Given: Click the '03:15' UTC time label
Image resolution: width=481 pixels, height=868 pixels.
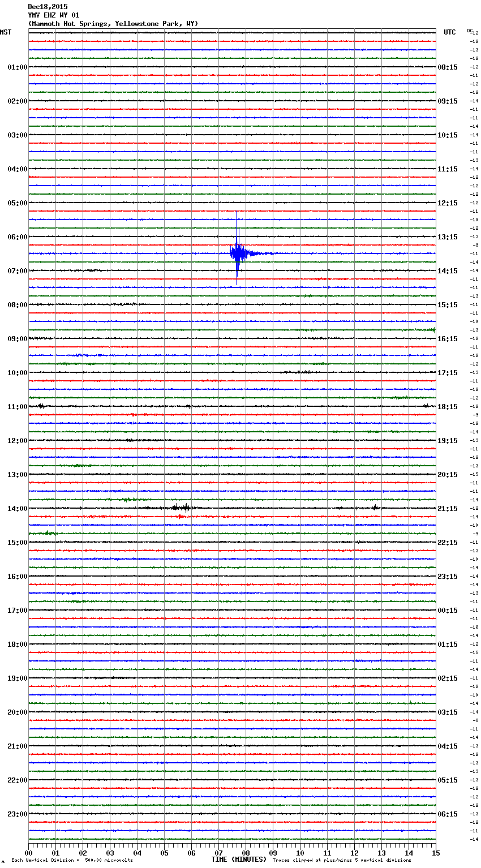Looking at the screenshot, I should click(448, 712).
